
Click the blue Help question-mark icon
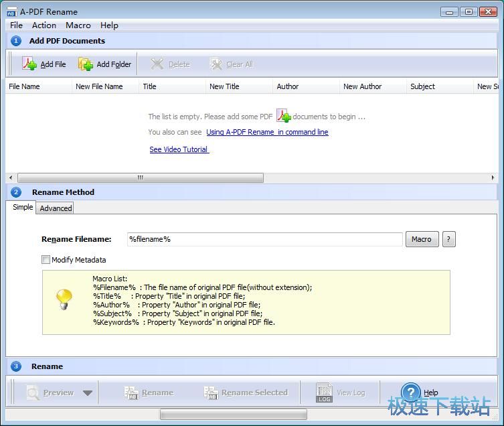[x=410, y=393]
